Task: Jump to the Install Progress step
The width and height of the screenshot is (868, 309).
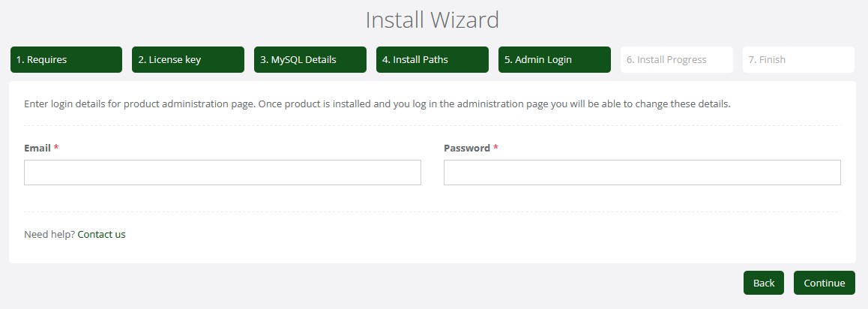Action: 676,59
